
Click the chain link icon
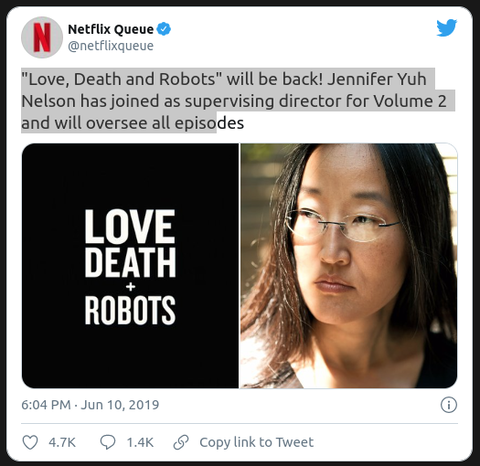coord(181,442)
